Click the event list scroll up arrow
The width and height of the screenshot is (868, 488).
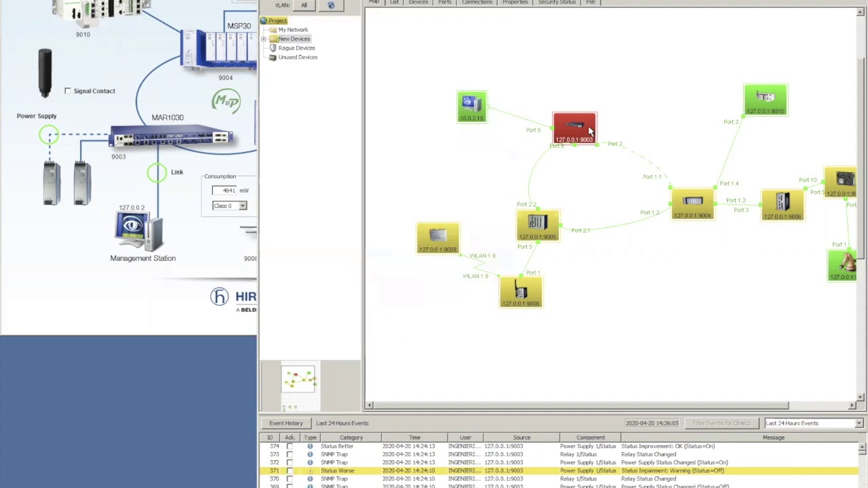coord(863,447)
